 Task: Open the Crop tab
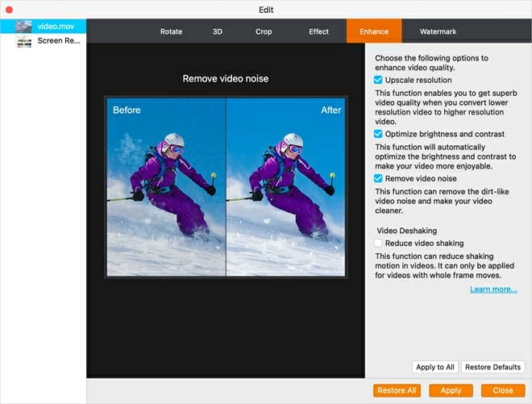coord(264,32)
